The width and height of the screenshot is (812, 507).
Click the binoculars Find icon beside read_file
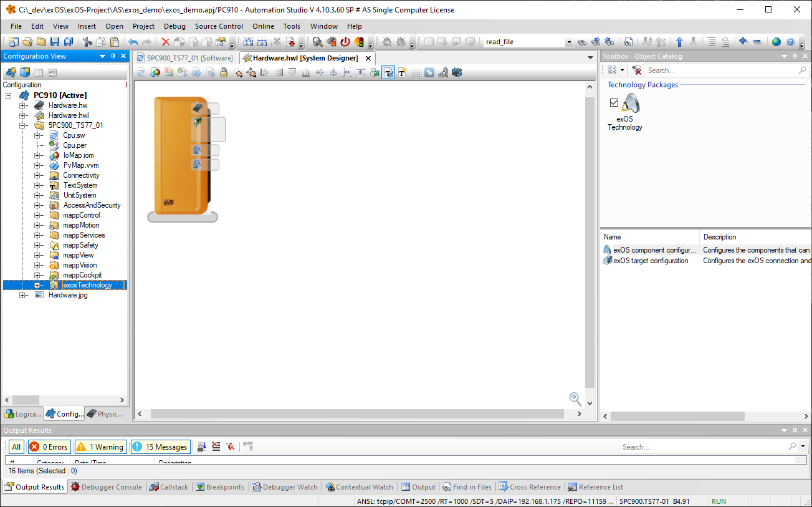582,42
